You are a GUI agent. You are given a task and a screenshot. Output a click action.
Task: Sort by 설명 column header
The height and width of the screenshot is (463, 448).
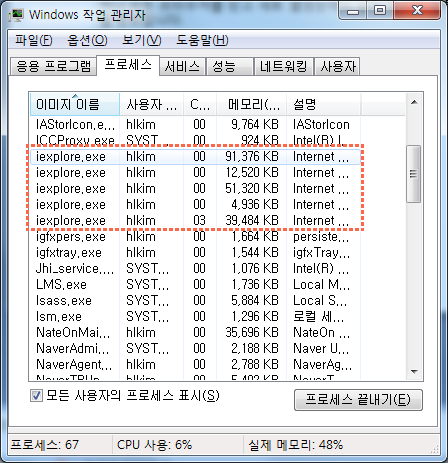[323, 104]
